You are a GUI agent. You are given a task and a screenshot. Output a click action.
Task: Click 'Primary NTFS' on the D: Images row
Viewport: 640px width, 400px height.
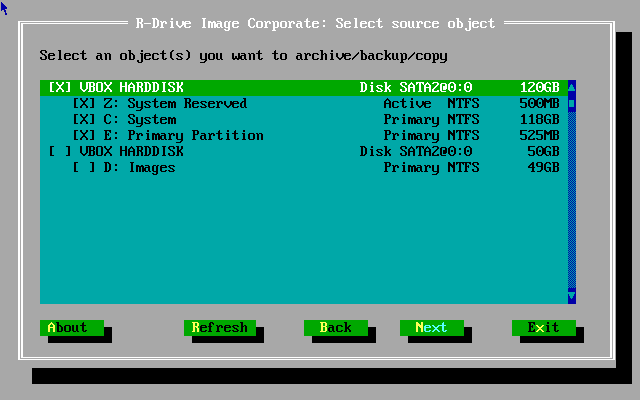pos(431,167)
